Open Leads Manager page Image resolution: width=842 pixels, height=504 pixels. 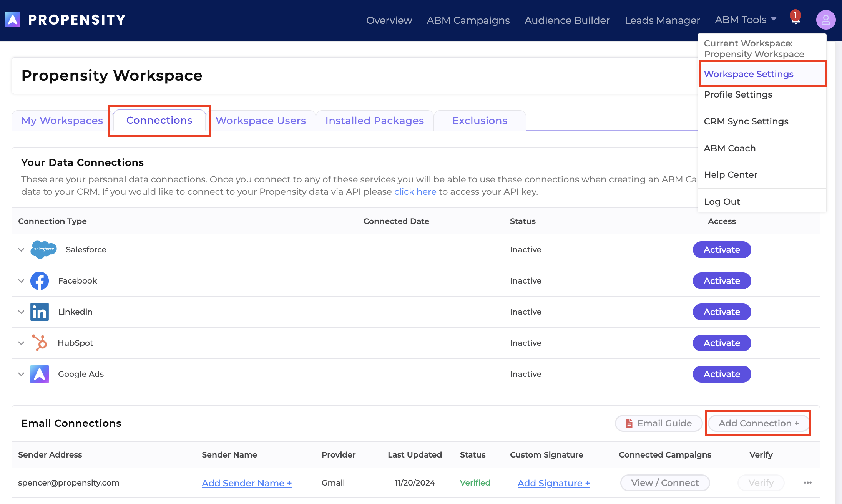coord(662,20)
